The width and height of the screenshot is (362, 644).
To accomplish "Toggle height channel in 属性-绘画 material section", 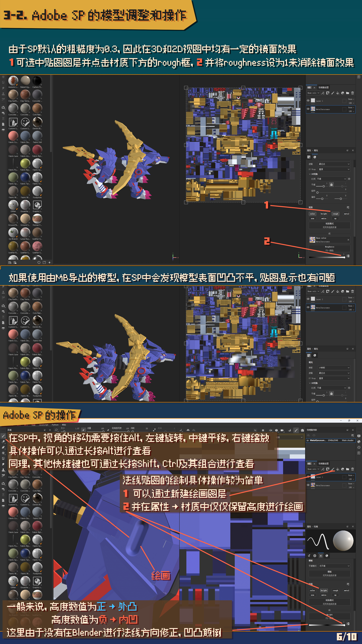I will pyautogui.click(x=324, y=591).
